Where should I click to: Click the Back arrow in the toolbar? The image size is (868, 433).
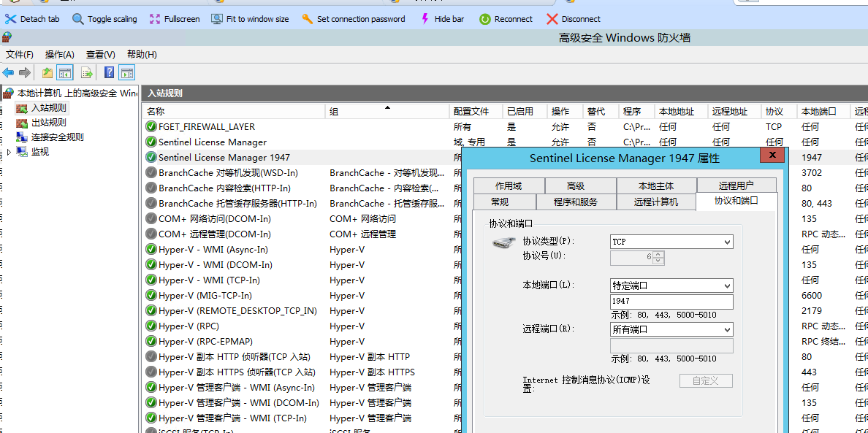tap(9, 72)
